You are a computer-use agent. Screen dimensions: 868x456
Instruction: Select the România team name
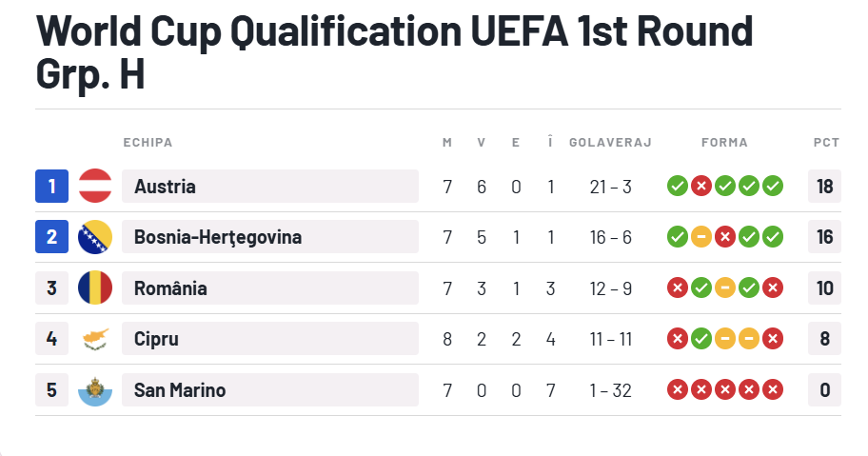[170, 287]
